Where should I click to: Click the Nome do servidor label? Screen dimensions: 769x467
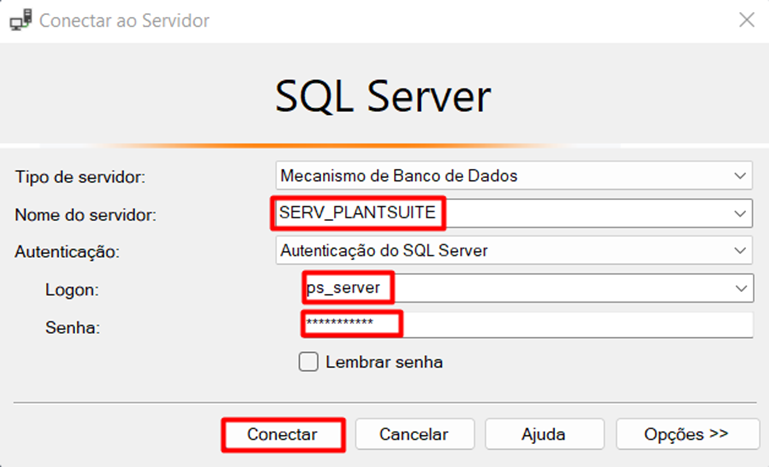tap(85, 215)
